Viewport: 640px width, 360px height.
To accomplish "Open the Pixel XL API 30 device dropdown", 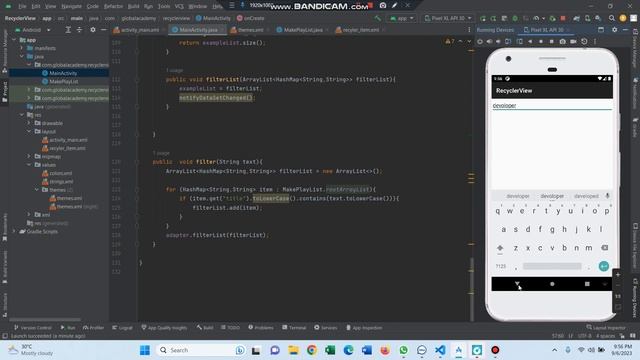I will (x=448, y=18).
